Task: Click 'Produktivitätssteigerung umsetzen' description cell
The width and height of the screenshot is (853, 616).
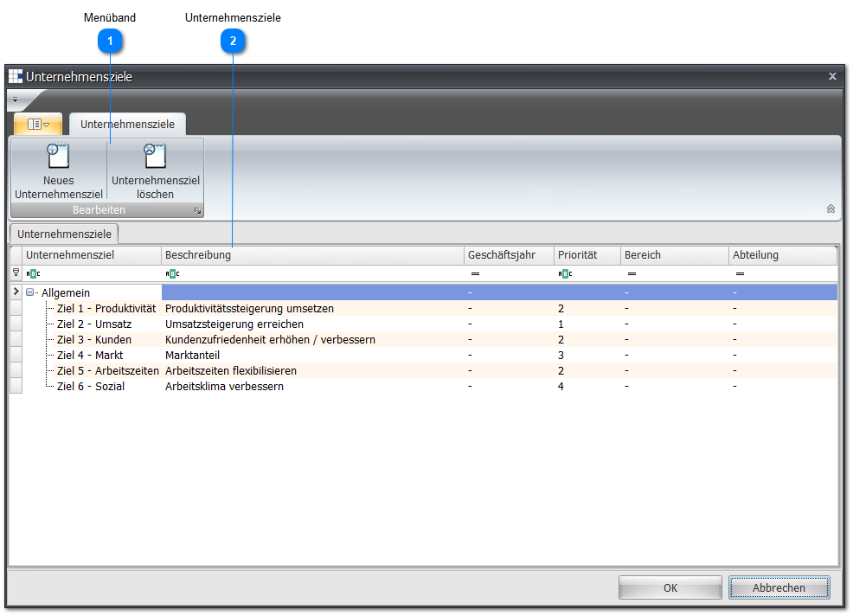Action: pyautogui.click(x=313, y=308)
